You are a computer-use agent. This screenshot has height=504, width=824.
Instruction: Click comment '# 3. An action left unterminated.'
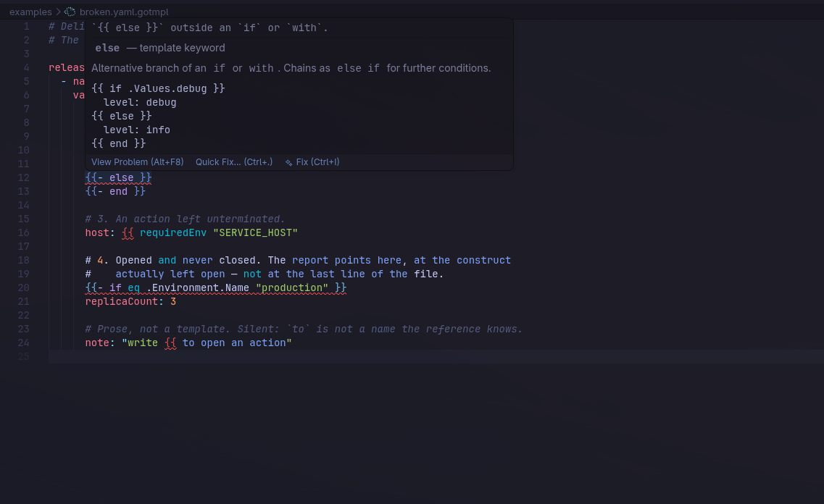point(185,219)
